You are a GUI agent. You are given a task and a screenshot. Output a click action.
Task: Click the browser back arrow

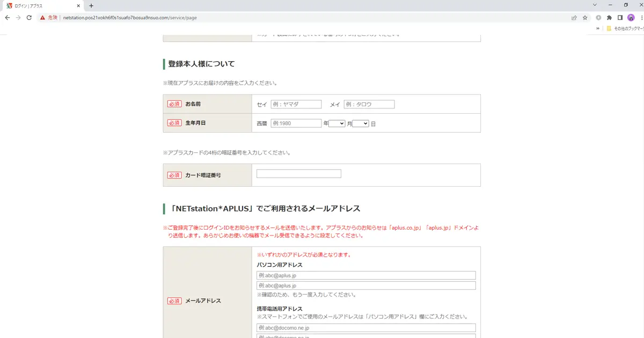coord(7,17)
